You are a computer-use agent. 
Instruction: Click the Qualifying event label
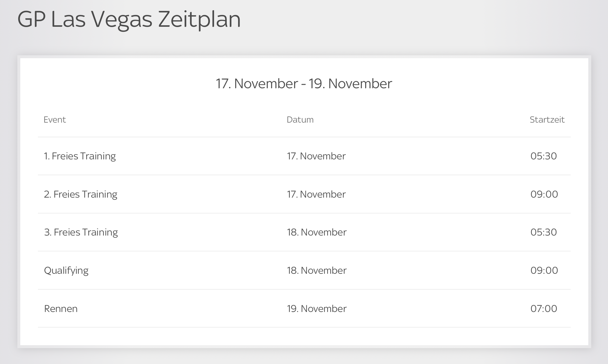66,271
